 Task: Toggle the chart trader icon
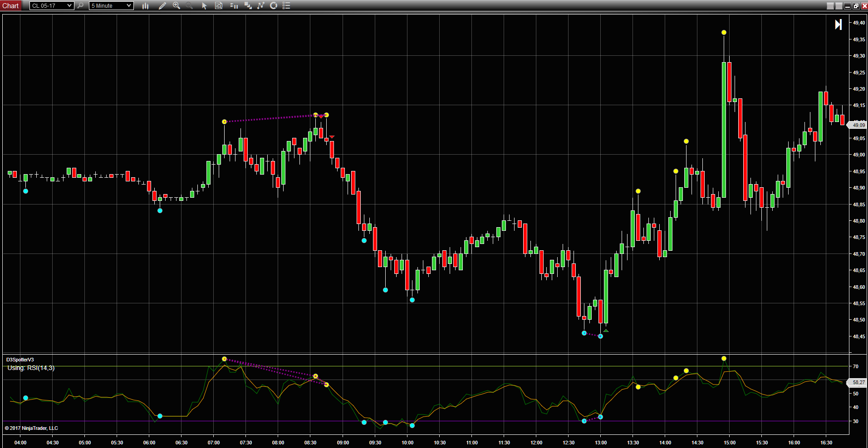pyautogui.click(x=234, y=5)
